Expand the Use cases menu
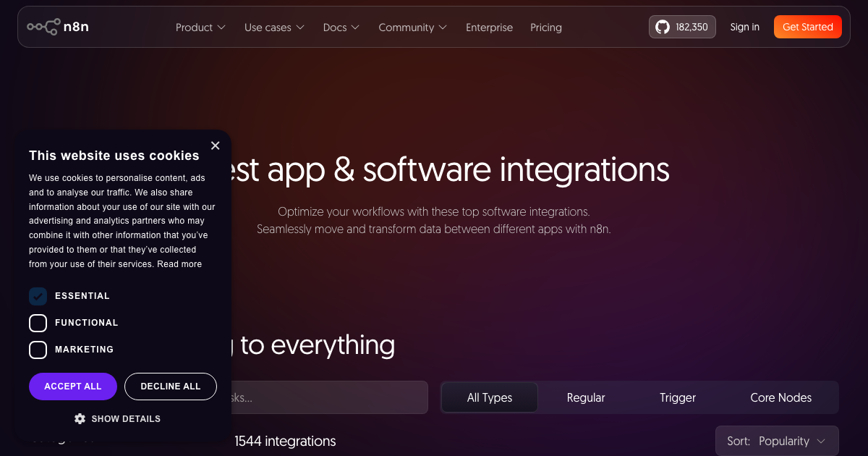The width and height of the screenshot is (868, 456). (x=274, y=28)
